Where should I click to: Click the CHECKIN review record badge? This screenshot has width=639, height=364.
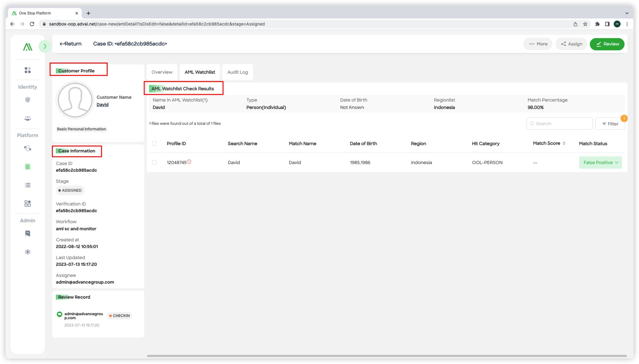(x=120, y=316)
